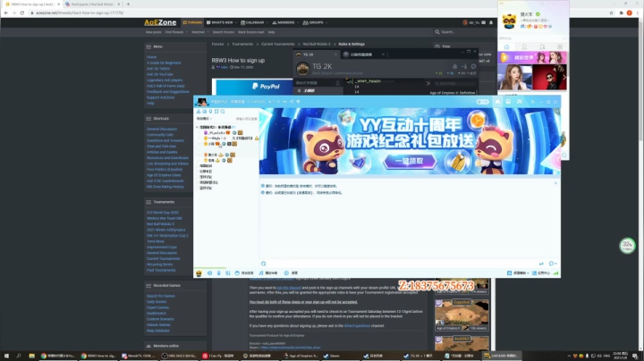Click the YY chat message input field
Screen dimensions: 644x361
[x=402, y=264]
